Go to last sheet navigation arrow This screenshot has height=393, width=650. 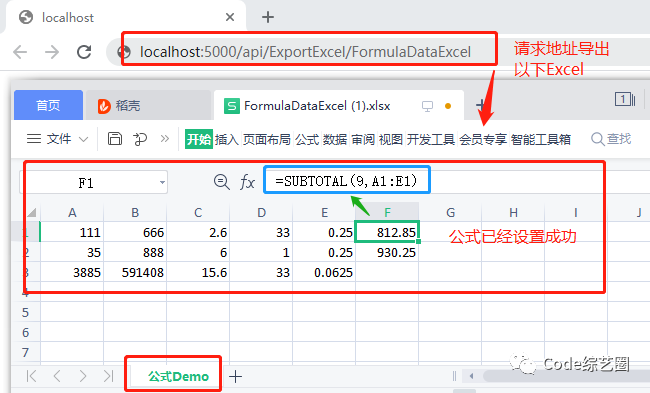click(x=108, y=376)
